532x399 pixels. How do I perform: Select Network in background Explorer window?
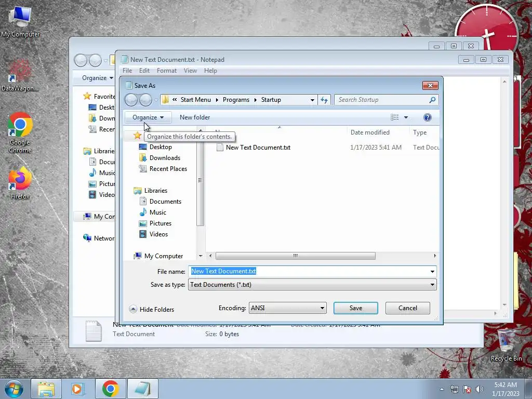pos(98,238)
